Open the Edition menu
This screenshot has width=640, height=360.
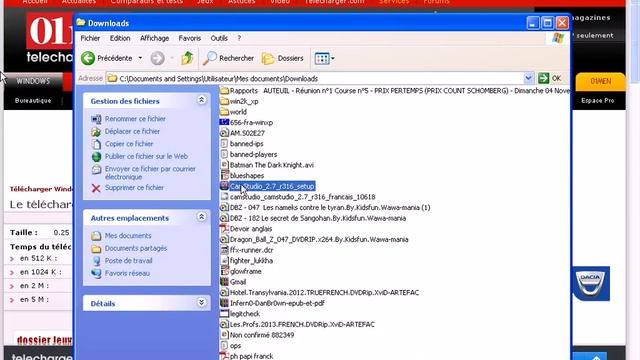tap(120, 38)
